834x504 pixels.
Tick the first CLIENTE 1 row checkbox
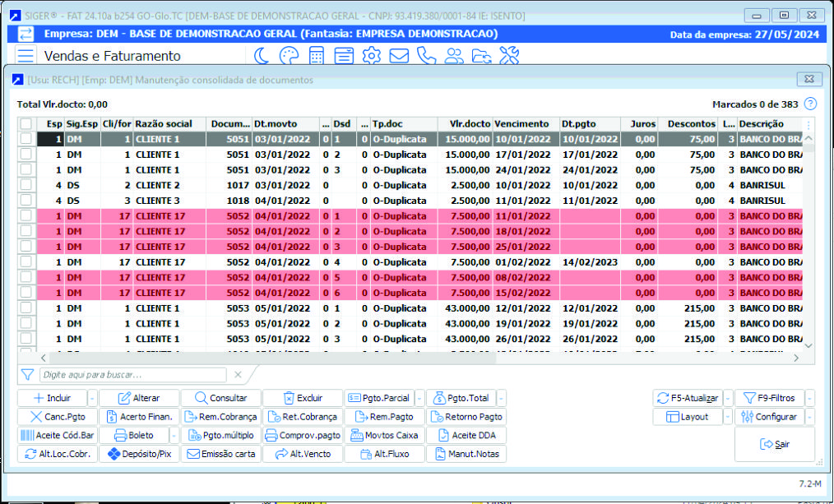[x=26, y=140]
